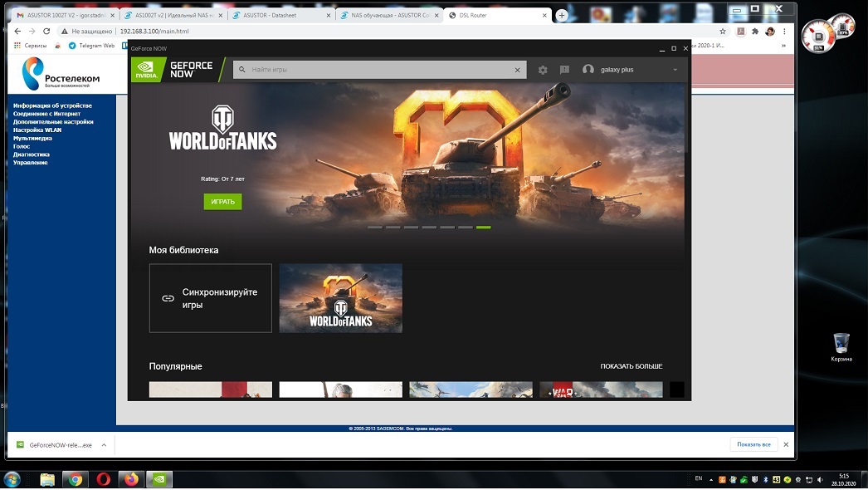The width and height of the screenshot is (868, 490).
Task: Click the Показать все downloads button
Action: tap(753, 444)
